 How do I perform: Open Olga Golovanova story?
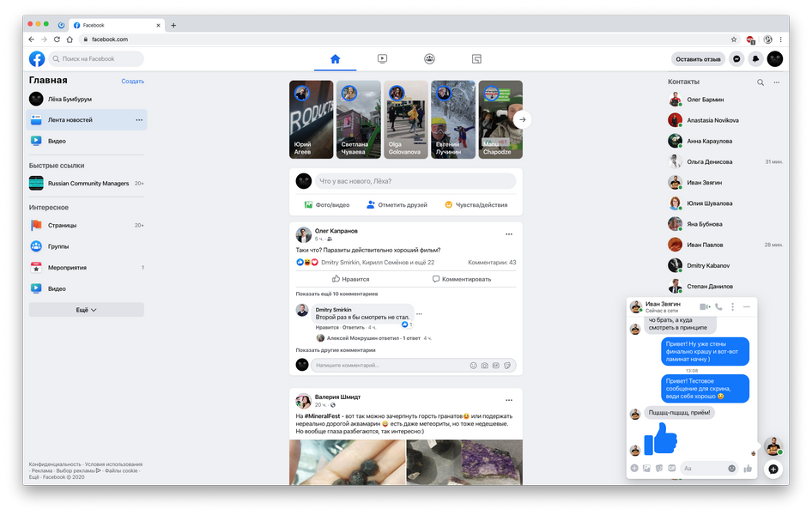coord(405,119)
